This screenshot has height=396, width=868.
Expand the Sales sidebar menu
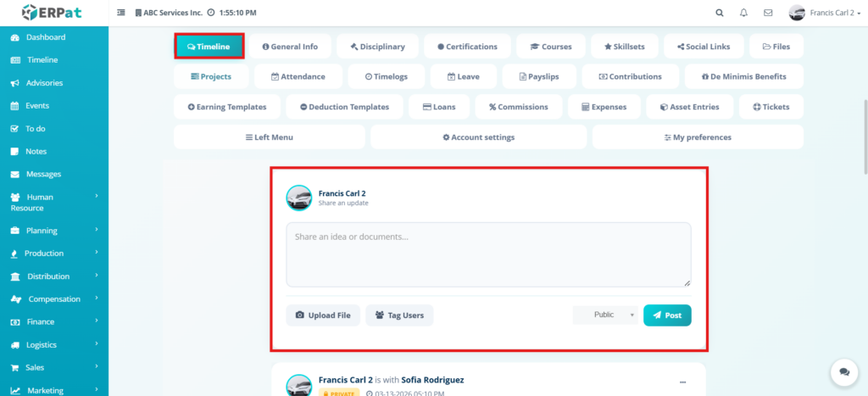tap(54, 367)
